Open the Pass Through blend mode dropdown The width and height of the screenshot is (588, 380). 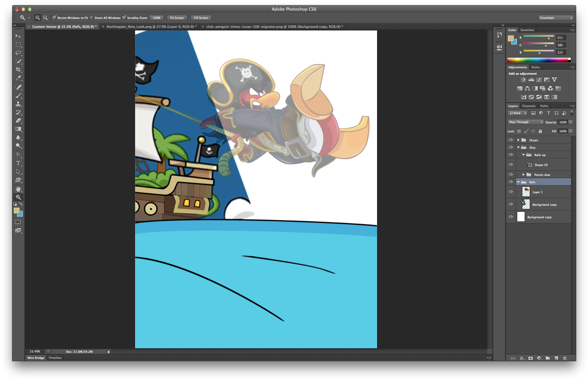[525, 122]
